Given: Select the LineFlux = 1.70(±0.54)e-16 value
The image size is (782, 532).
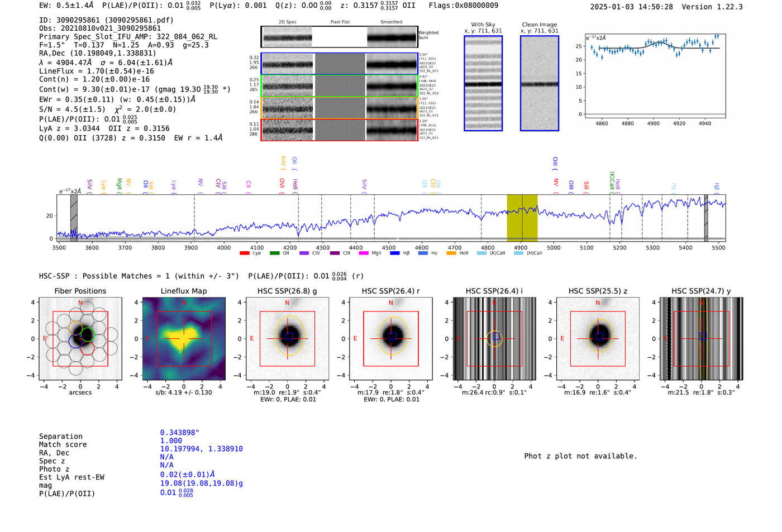Looking at the screenshot, I should click(x=97, y=71).
